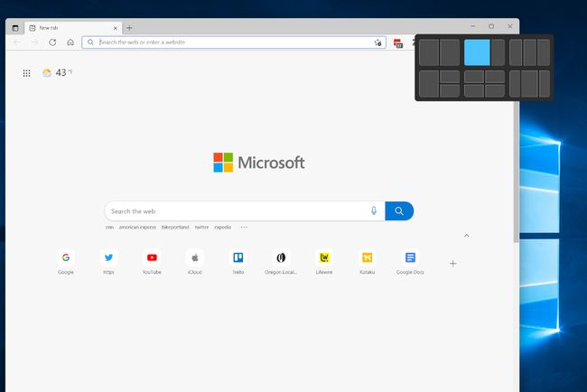Open the Oregon Local shortcut tile
587x392 pixels.
(x=281, y=262)
